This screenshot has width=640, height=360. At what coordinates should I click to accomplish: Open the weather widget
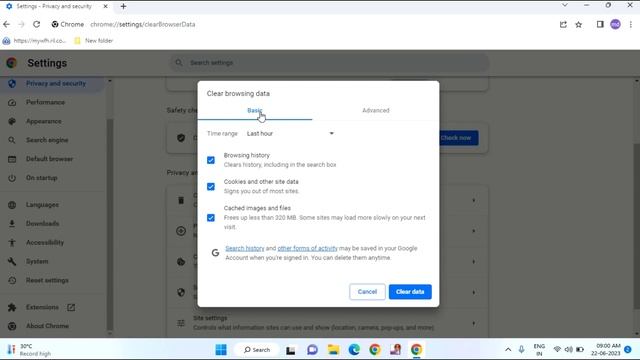(29, 350)
